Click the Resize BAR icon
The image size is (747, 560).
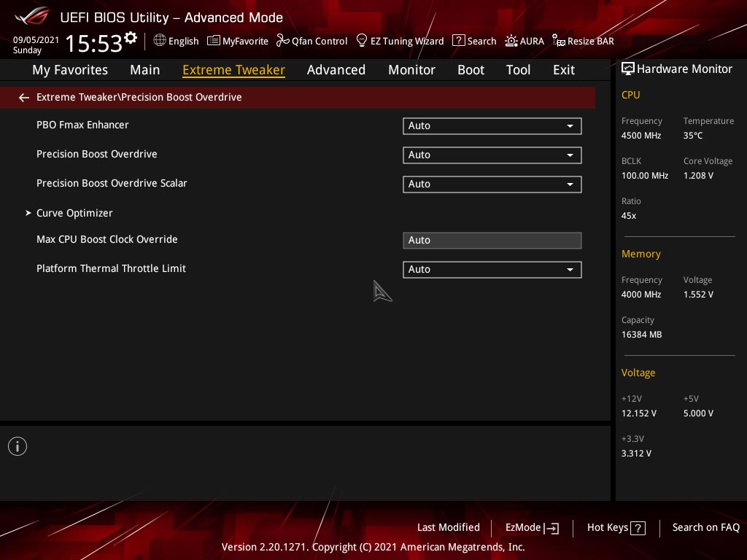[x=558, y=41]
